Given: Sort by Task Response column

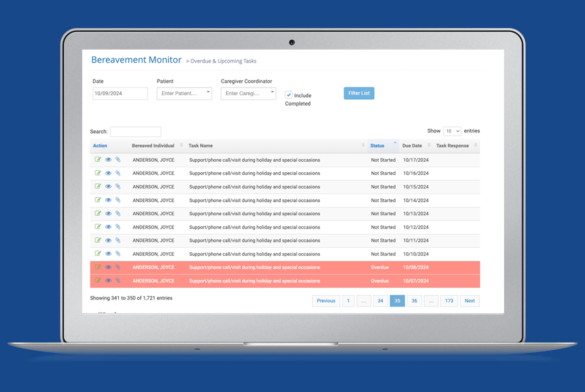Looking at the screenshot, I should (x=456, y=145).
